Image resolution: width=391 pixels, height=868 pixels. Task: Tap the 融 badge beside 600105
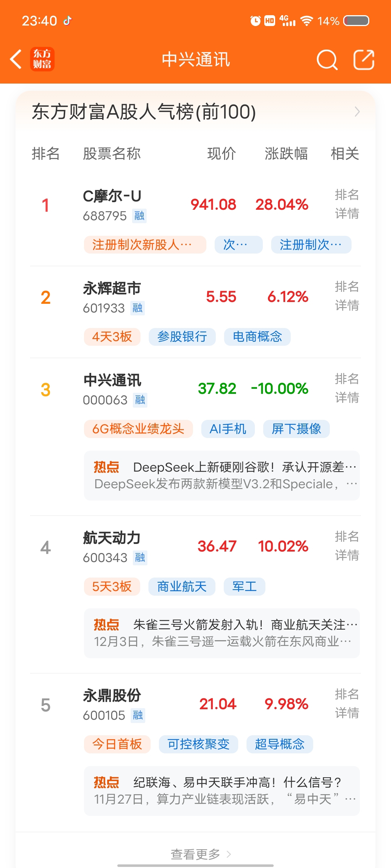[138, 715]
